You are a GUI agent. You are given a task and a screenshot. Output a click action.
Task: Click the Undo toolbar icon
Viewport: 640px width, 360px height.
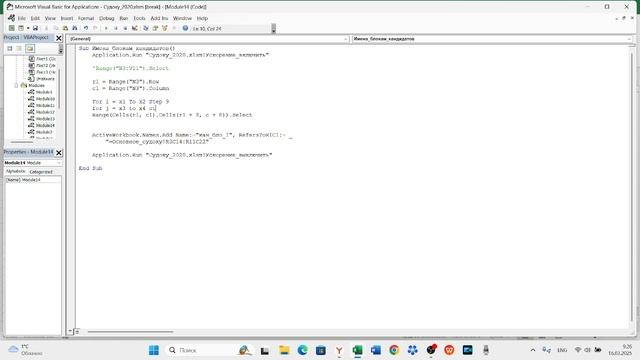tap(86, 28)
